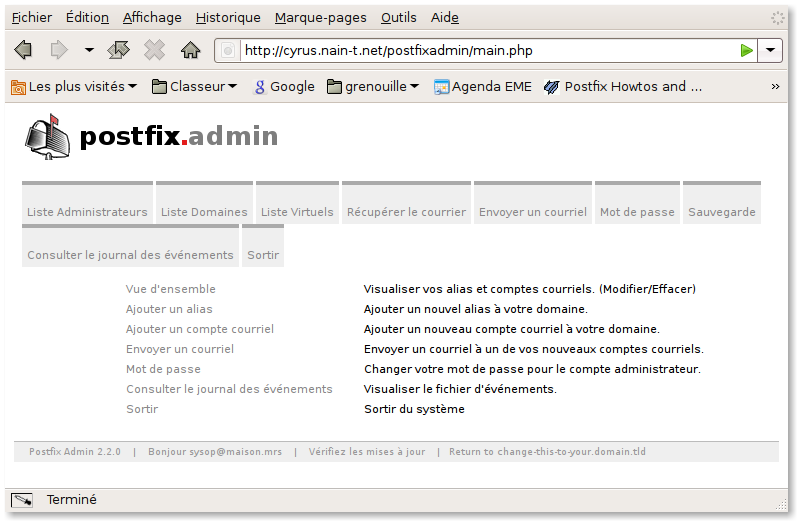This screenshot has height=521, width=797.
Task: Click the status bar icon beside Terminé
Action: pos(22,500)
